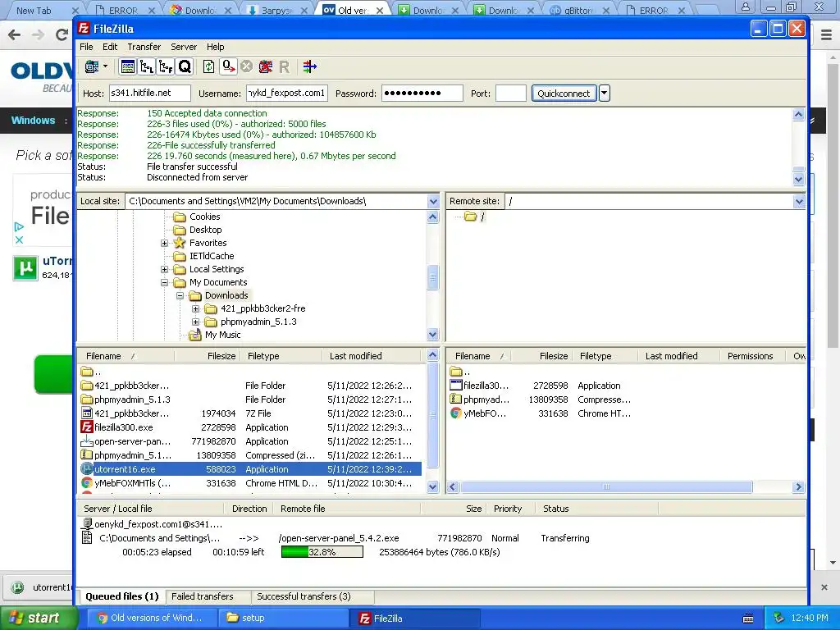The height and width of the screenshot is (630, 840).
Task: Toggle transfer queue display
Action: click(x=185, y=66)
